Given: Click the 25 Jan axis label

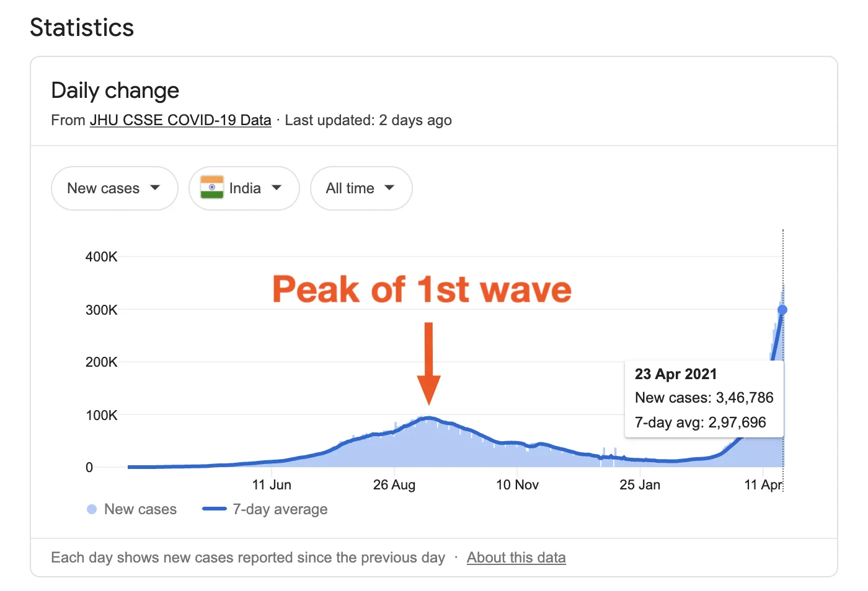Looking at the screenshot, I should (640, 484).
